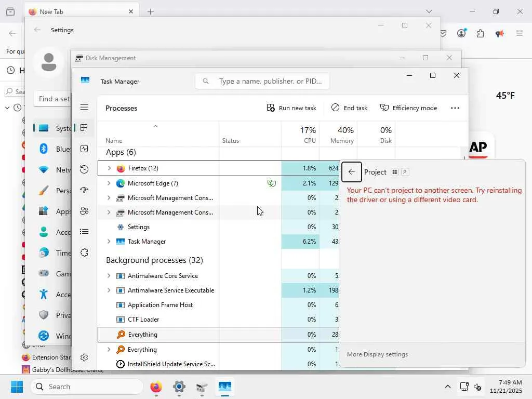
Task: Expand the Microsoft Edge (7) process group
Action: click(109, 183)
